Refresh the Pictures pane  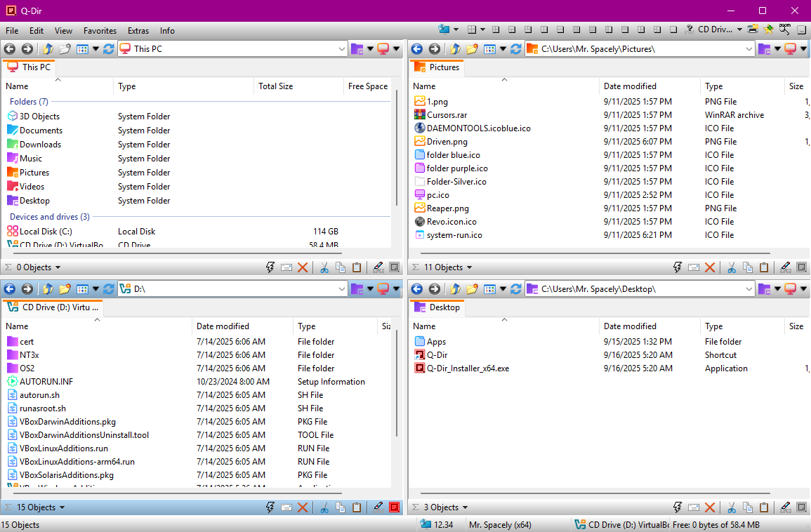(515, 48)
